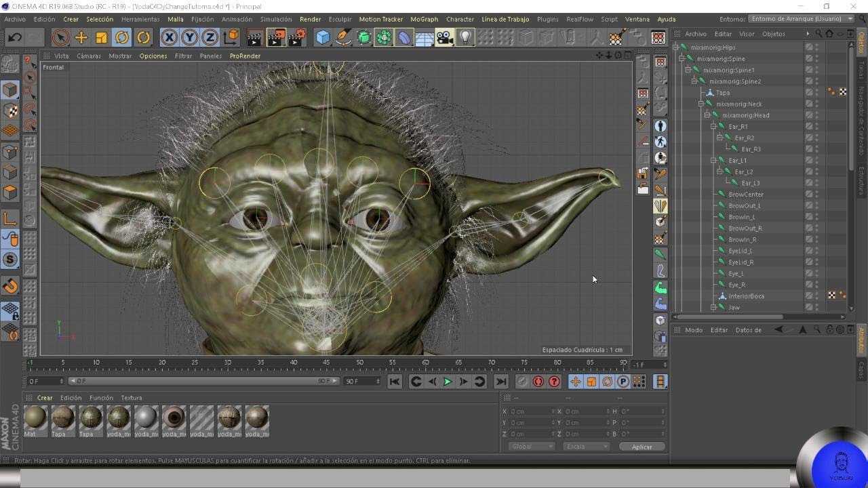Open the material manager Textura menu
868x488 pixels.
point(132,398)
